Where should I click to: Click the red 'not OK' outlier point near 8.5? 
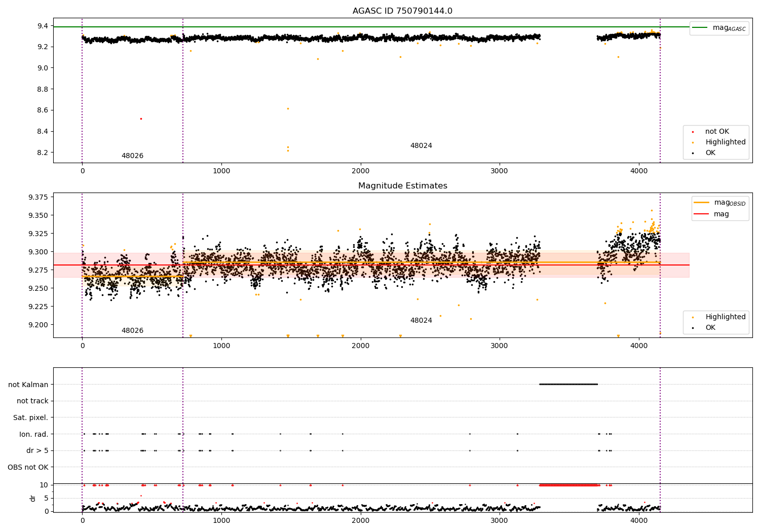141,119
